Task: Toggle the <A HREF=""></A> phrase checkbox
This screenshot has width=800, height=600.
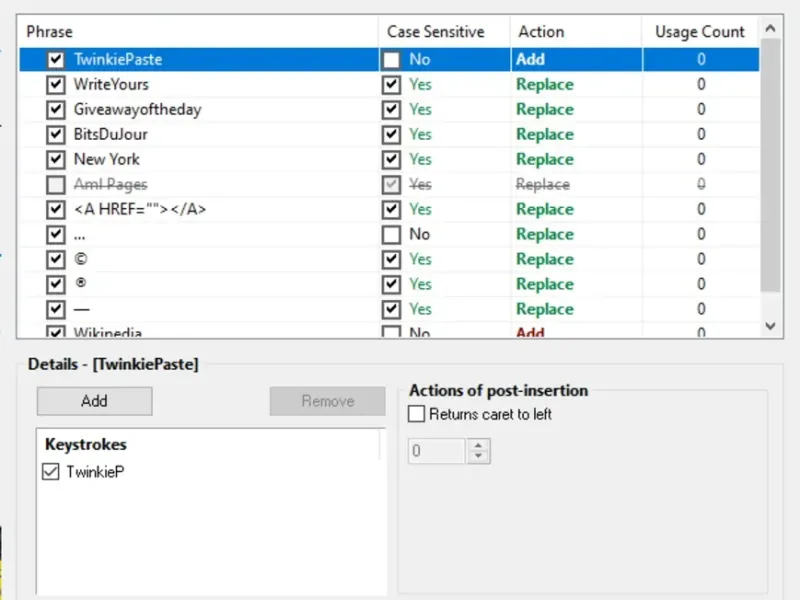Action: coord(56,210)
